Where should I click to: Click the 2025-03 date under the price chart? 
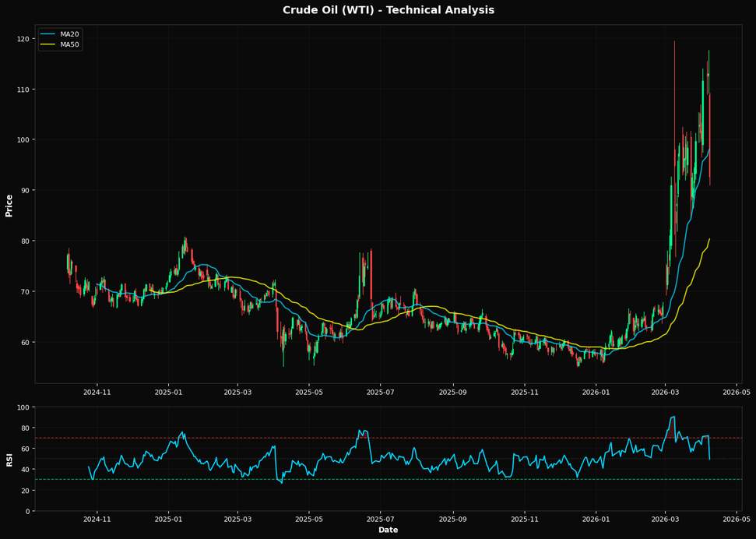pyautogui.click(x=237, y=392)
